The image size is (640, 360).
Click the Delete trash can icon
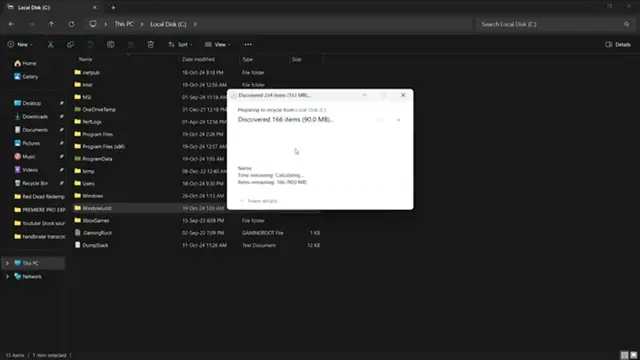point(151,44)
